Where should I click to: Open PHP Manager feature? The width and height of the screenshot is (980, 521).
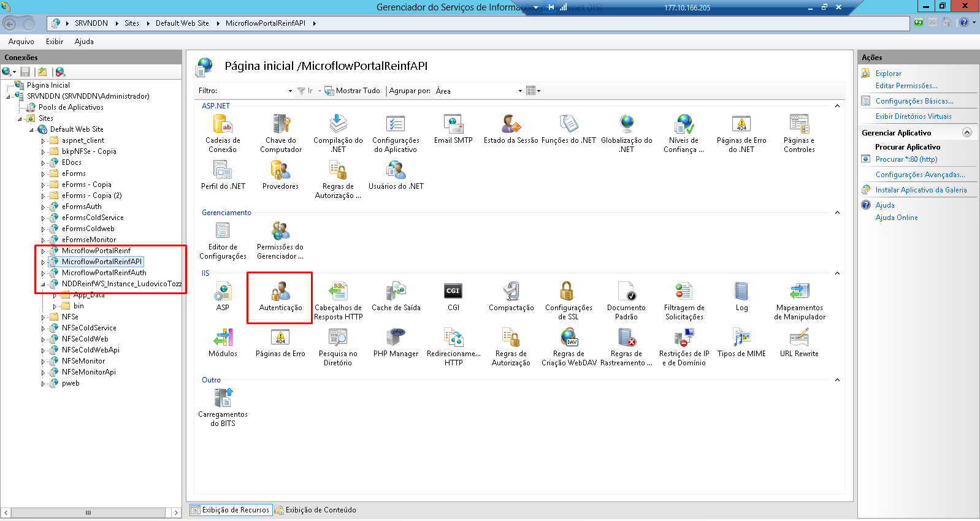tap(396, 343)
